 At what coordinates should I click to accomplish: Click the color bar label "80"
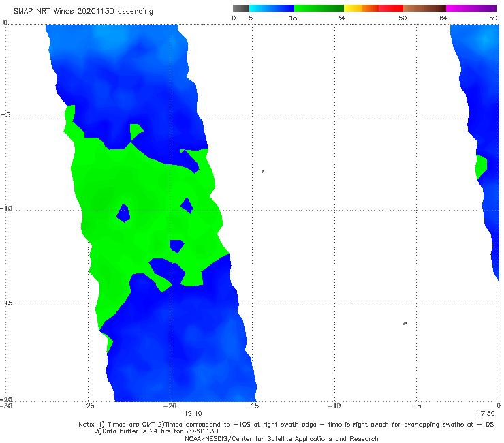(493, 18)
